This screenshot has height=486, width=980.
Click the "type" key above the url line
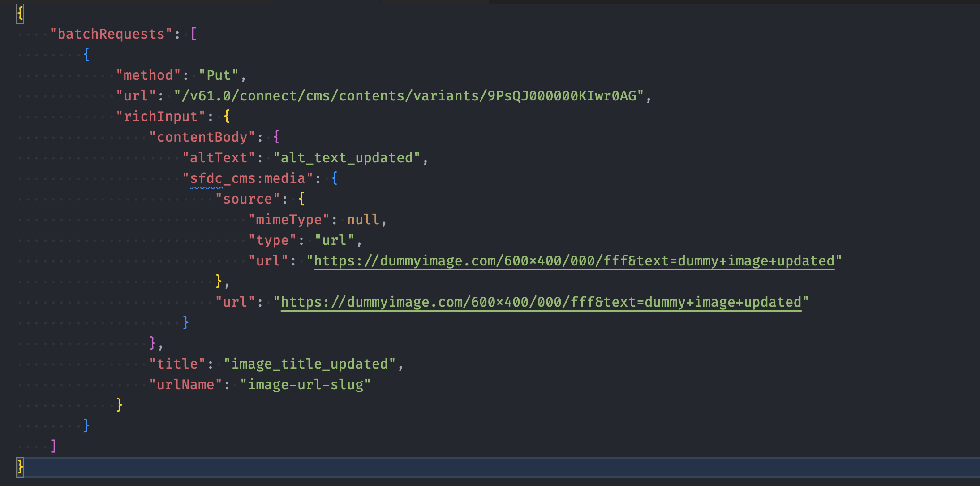click(272, 240)
